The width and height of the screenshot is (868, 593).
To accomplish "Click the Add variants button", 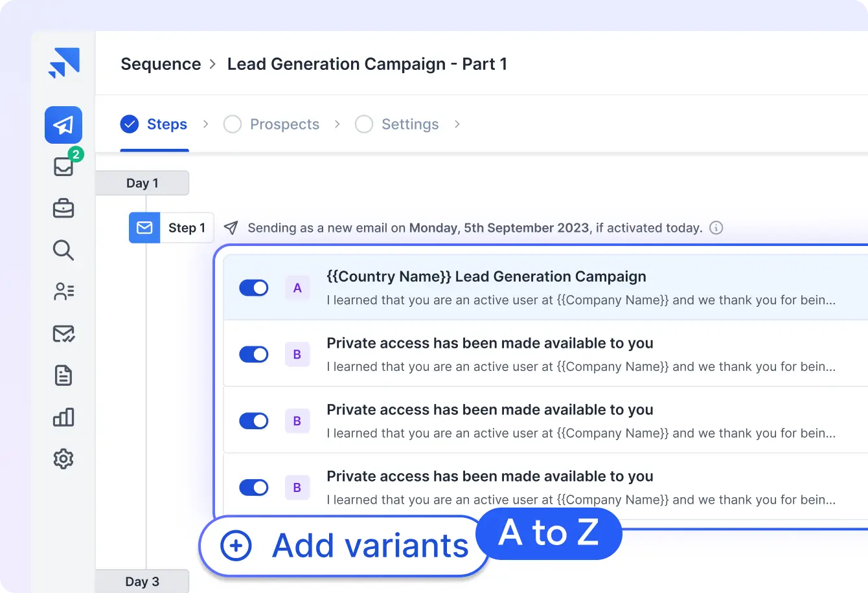I will 345,546.
